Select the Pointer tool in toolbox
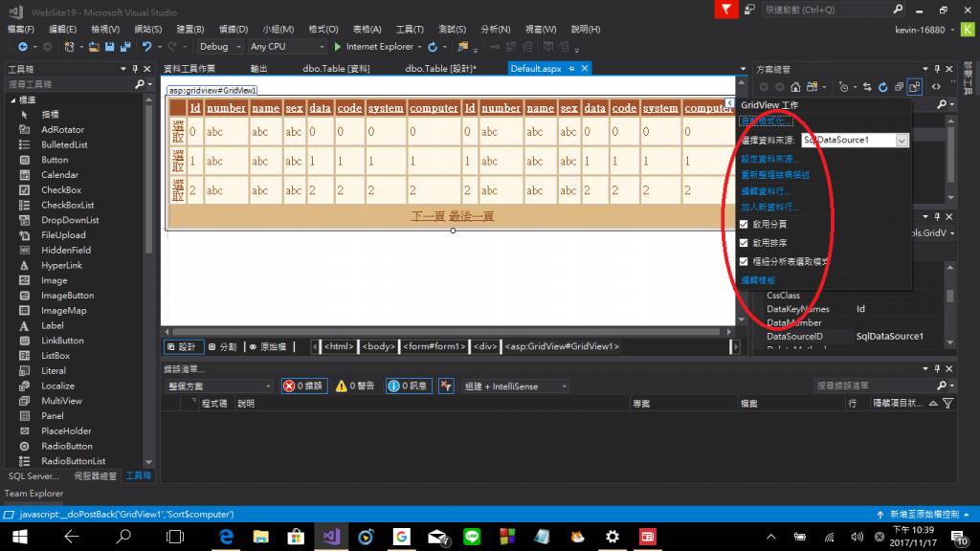Image resolution: width=980 pixels, height=551 pixels. pyautogui.click(x=50, y=115)
